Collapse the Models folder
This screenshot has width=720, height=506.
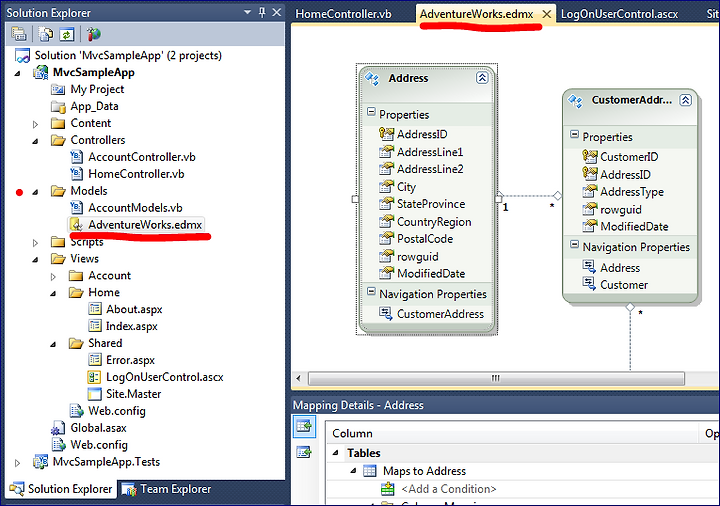35,192
